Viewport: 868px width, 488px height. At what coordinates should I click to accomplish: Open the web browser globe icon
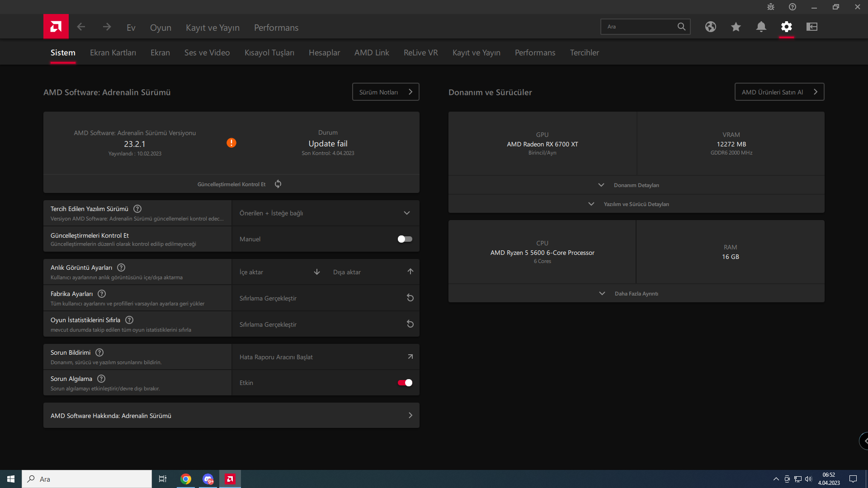(711, 27)
